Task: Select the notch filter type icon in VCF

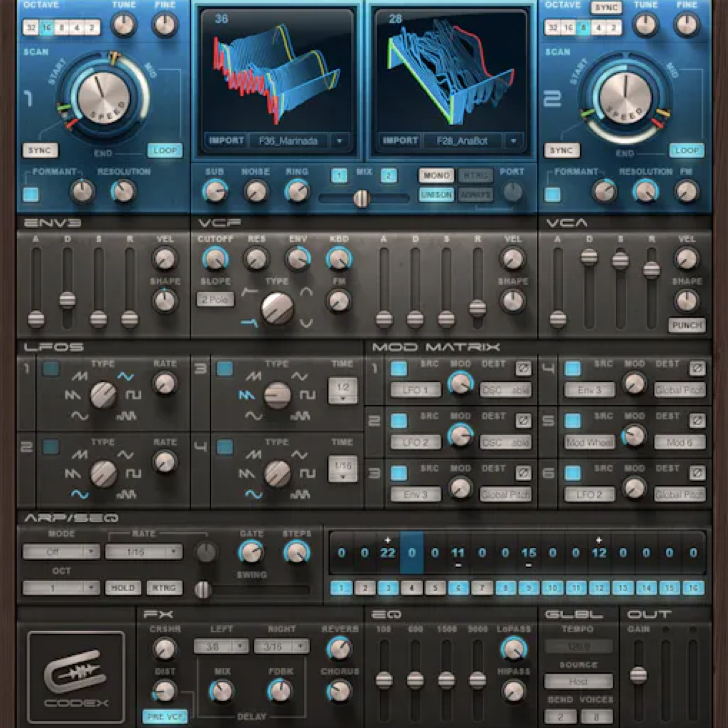Action: (x=306, y=324)
